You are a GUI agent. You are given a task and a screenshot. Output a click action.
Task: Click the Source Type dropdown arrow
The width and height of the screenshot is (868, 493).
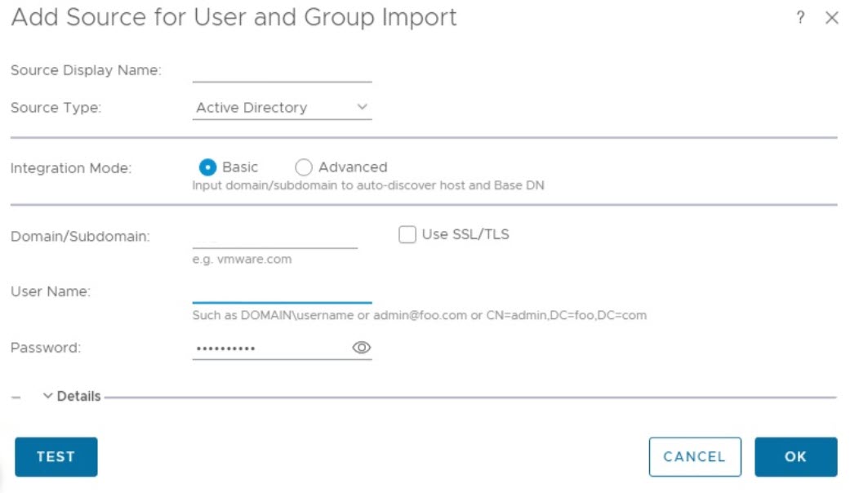click(x=363, y=107)
